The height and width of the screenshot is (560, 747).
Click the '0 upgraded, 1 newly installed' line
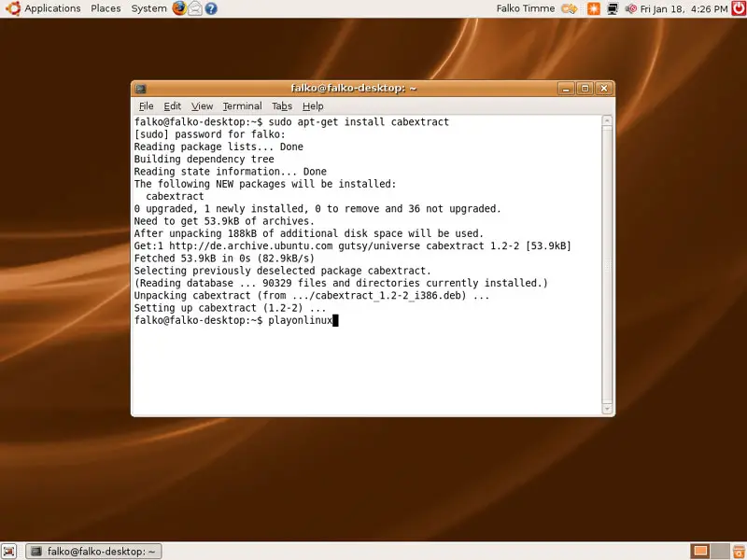[317, 208]
